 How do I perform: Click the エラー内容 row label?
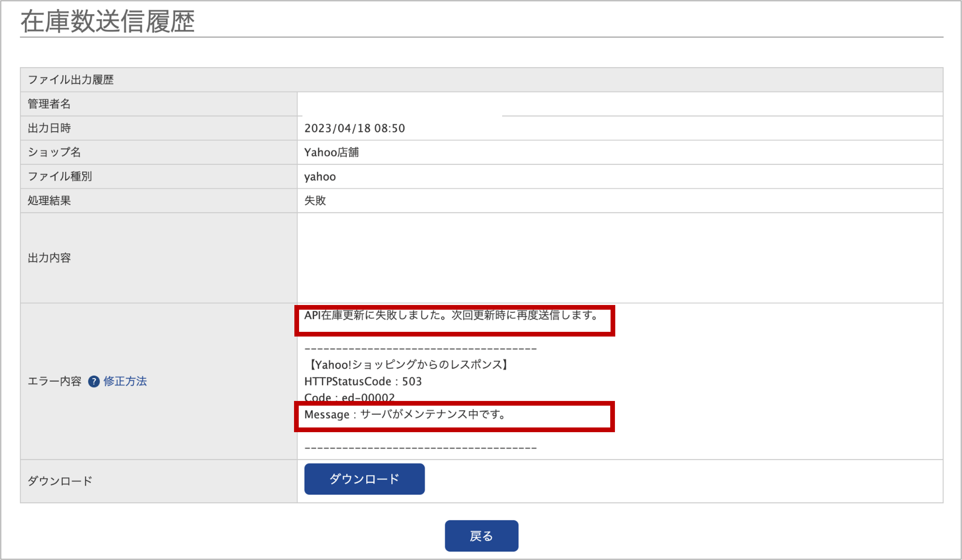55,381
